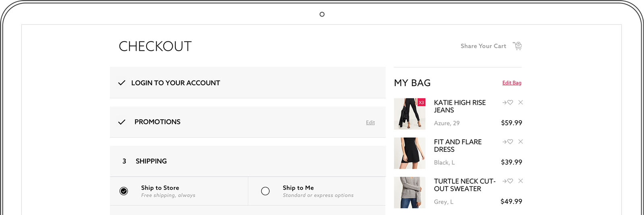Move Turtle Neck Sweater to wishlist
This screenshot has width=644, height=215.
[508, 181]
